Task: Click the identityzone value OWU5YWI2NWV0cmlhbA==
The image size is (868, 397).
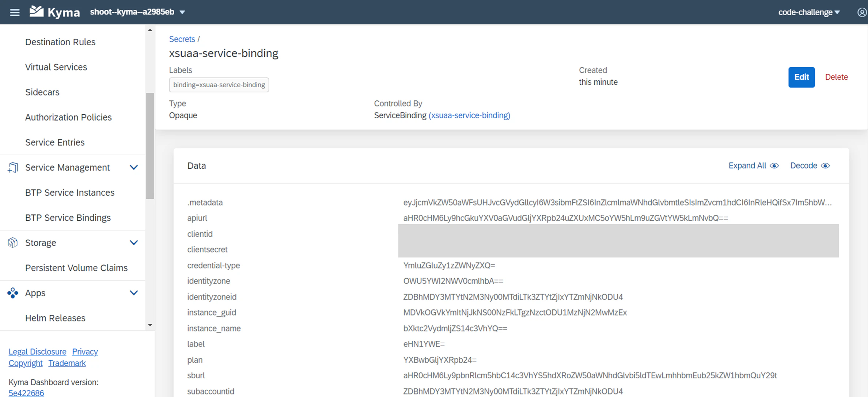Action: [x=453, y=281]
